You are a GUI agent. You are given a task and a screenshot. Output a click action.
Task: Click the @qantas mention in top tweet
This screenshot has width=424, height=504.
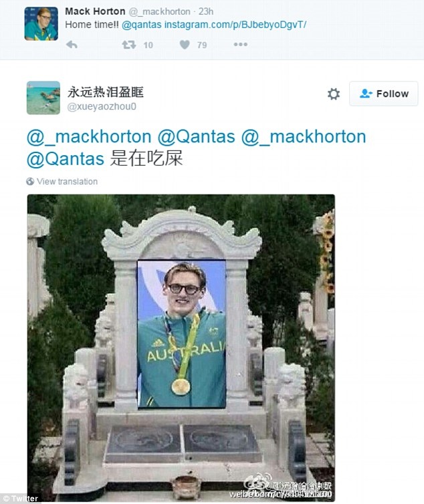[x=142, y=25]
